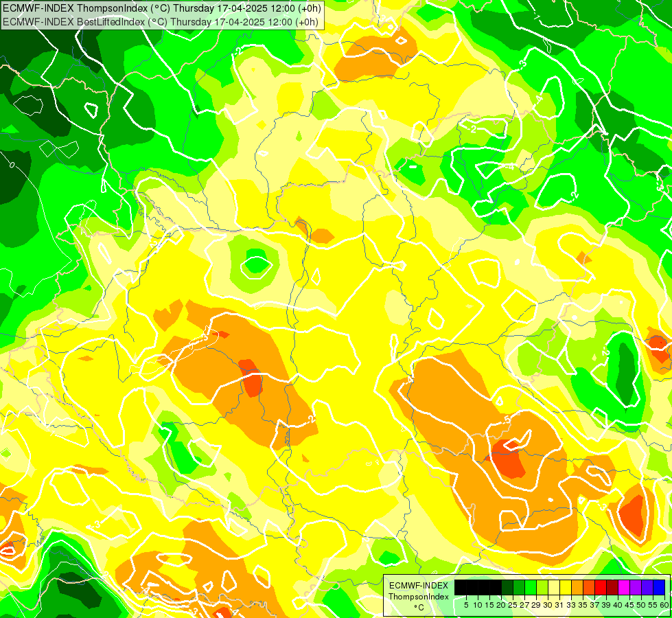Click the legend's °C unit label
Screen dimensions: 672x618
point(419,608)
